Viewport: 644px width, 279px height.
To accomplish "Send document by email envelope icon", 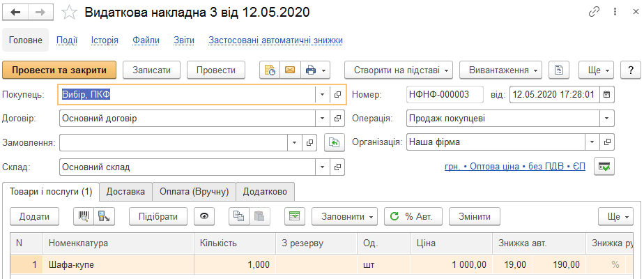I will pyautogui.click(x=290, y=70).
